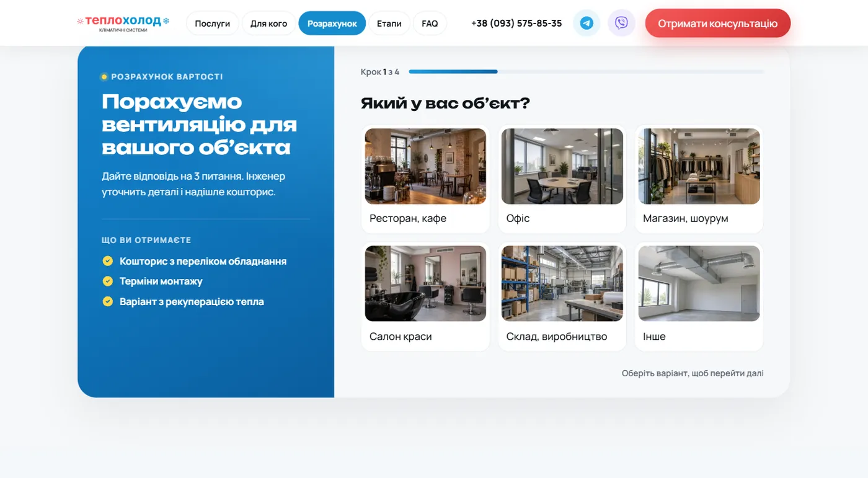This screenshot has width=868, height=478.
Task: Click the Кошторис з переліком обладнання item
Action: pos(203,261)
